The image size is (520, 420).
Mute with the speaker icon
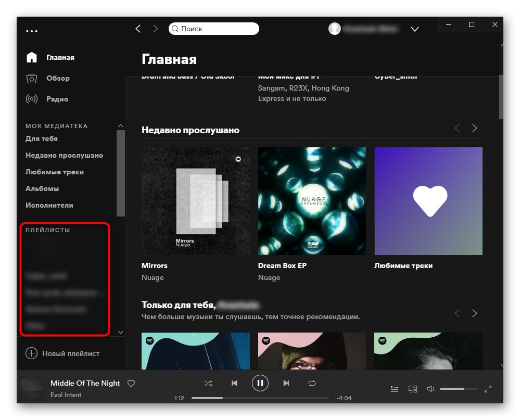430,388
